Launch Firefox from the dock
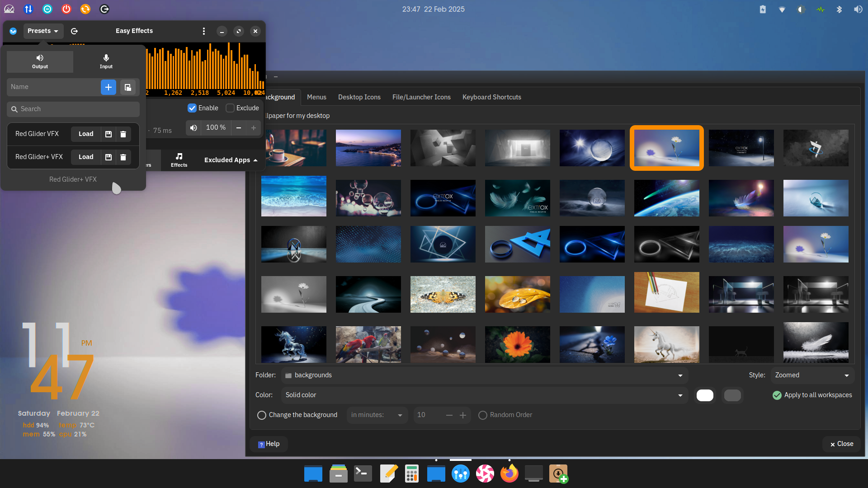The image size is (868, 488). [509, 474]
